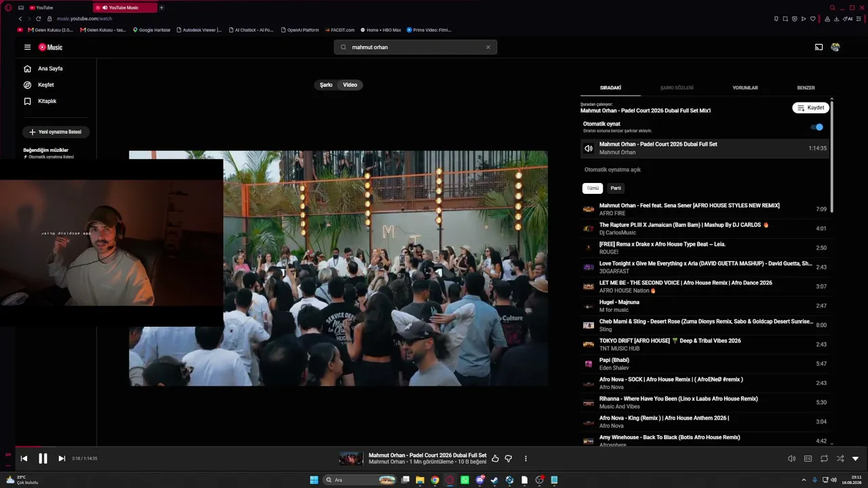This screenshot has width=868, height=488.
Task: Switch to Şarkı mode
Action: 326,85
